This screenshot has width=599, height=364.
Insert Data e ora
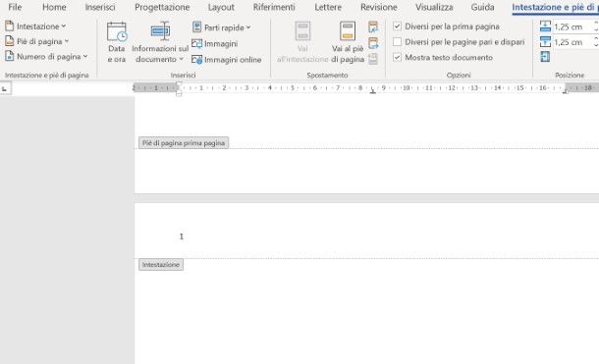117,42
